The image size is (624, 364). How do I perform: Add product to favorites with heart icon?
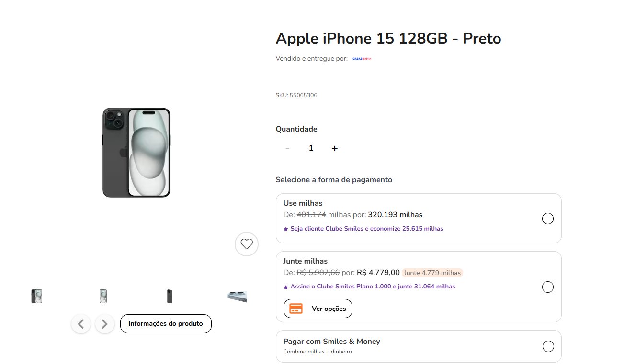pyautogui.click(x=247, y=244)
